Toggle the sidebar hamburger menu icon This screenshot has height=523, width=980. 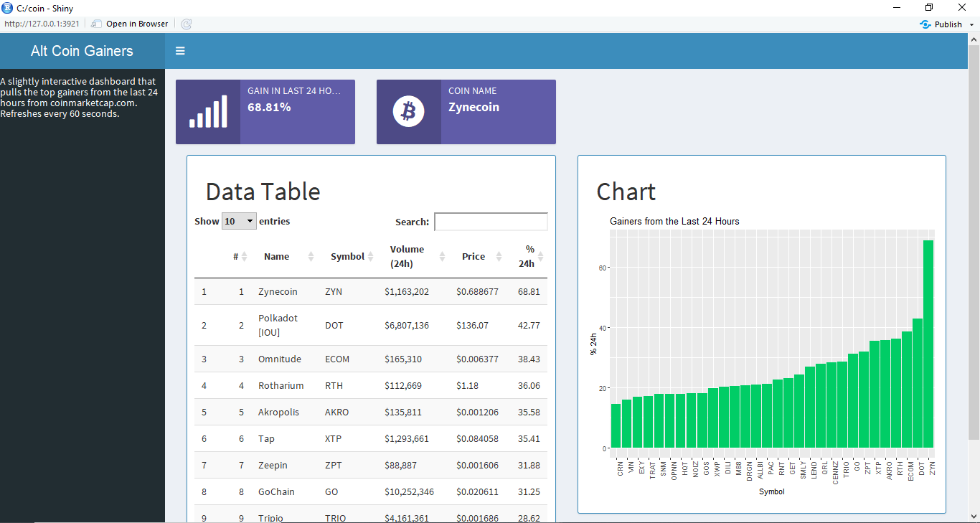click(x=180, y=51)
